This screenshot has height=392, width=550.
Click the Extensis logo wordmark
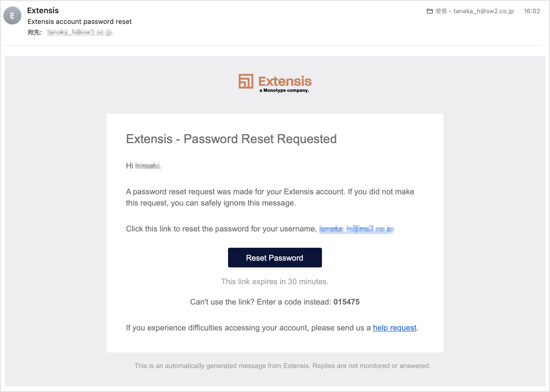[x=285, y=81]
